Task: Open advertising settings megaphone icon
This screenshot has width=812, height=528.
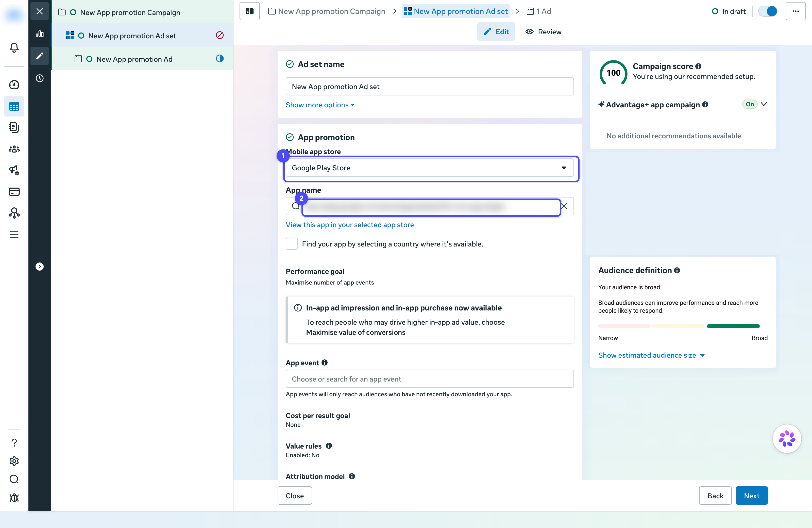Action: tap(14, 170)
